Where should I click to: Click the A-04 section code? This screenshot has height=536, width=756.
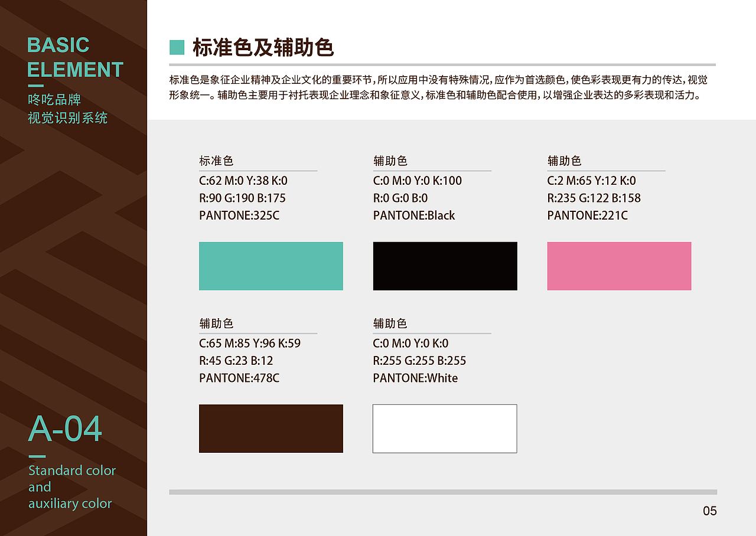tap(65, 429)
